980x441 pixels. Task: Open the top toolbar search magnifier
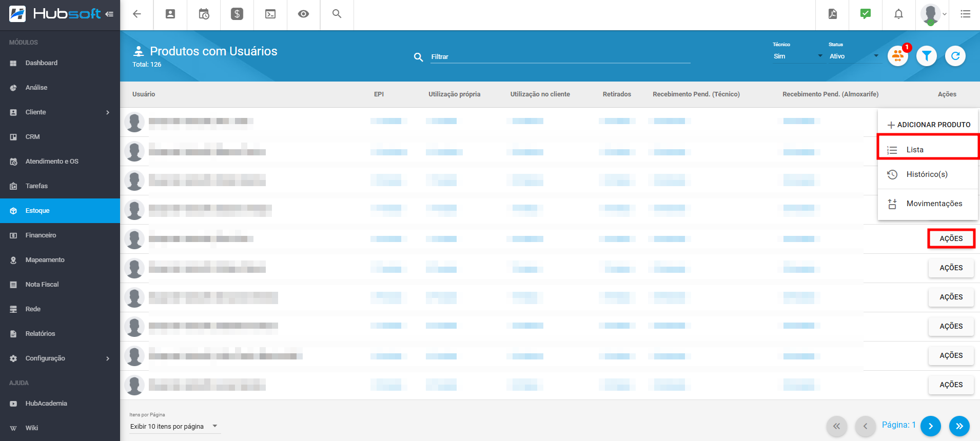(337, 14)
